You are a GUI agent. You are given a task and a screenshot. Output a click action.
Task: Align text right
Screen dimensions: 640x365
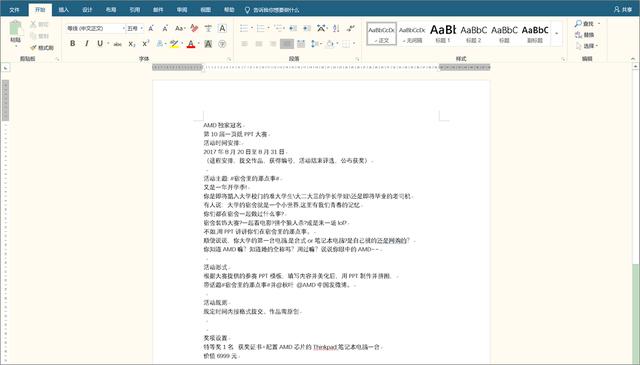273,44
